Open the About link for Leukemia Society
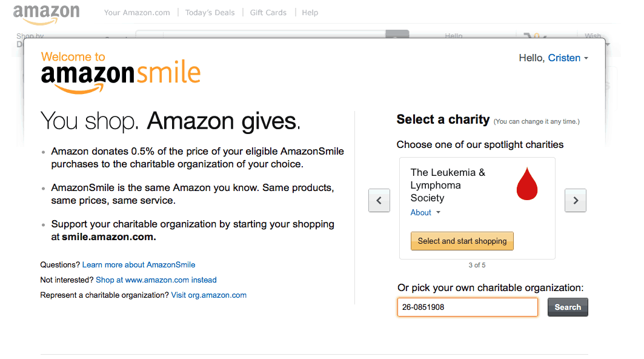This screenshot has width=644, height=359. pyautogui.click(x=420, y=213)
